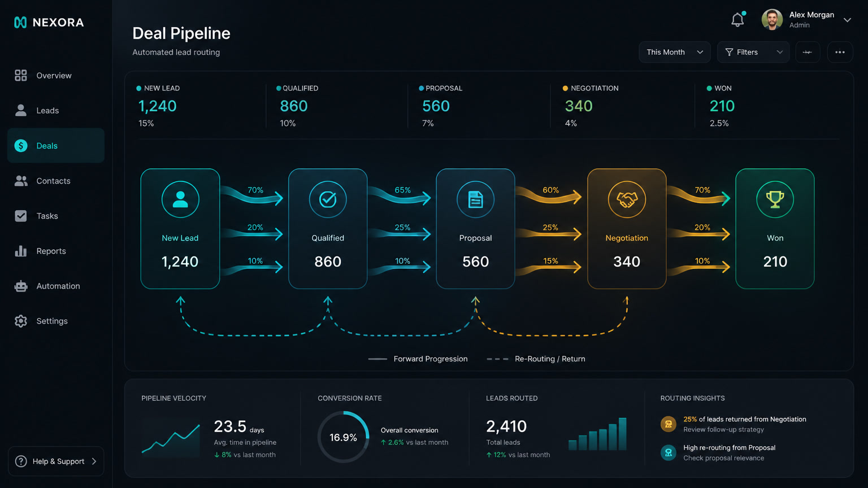Open the Filters dropdown chevron
The image size is (868, 488).
coord(780,52)
